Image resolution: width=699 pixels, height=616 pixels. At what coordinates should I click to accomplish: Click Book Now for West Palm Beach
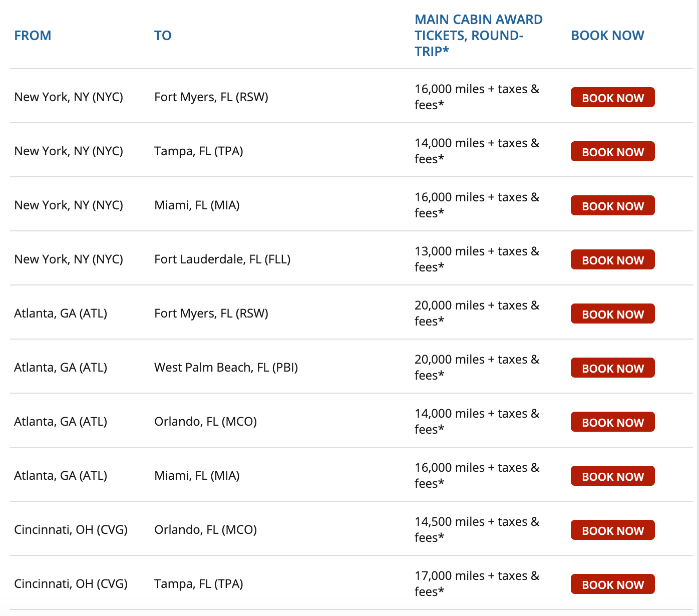click(x=612, y=368)
